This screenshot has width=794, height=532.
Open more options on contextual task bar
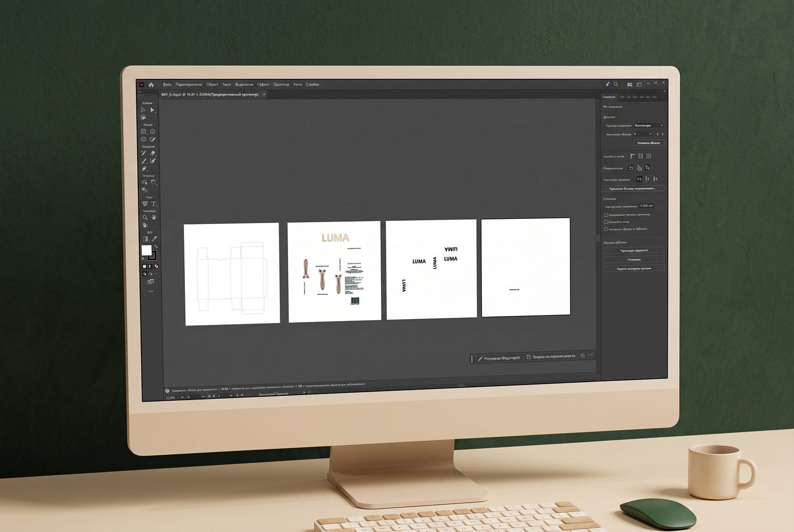[x=590, y=355]
